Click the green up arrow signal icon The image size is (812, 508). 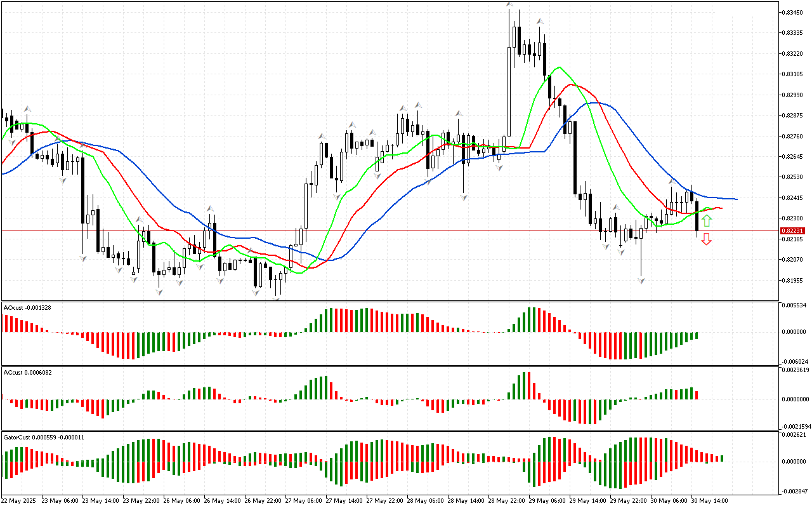click(x=707, y=221)
